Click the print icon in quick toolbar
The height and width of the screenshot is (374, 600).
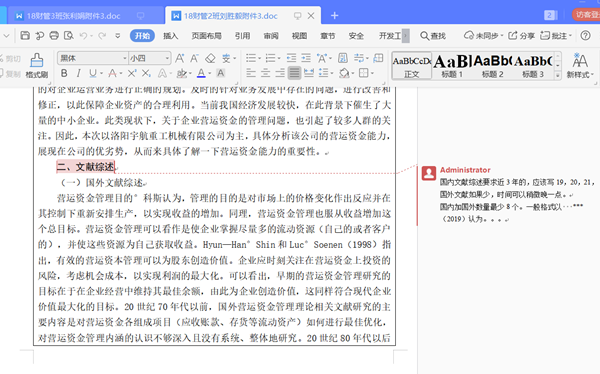tap(54, 36)
